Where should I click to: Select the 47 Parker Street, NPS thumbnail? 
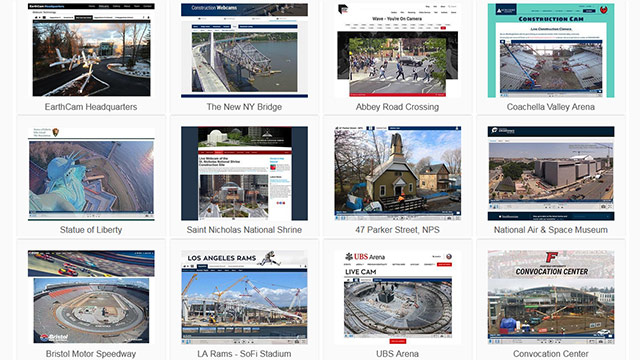(x=398, y=173)
